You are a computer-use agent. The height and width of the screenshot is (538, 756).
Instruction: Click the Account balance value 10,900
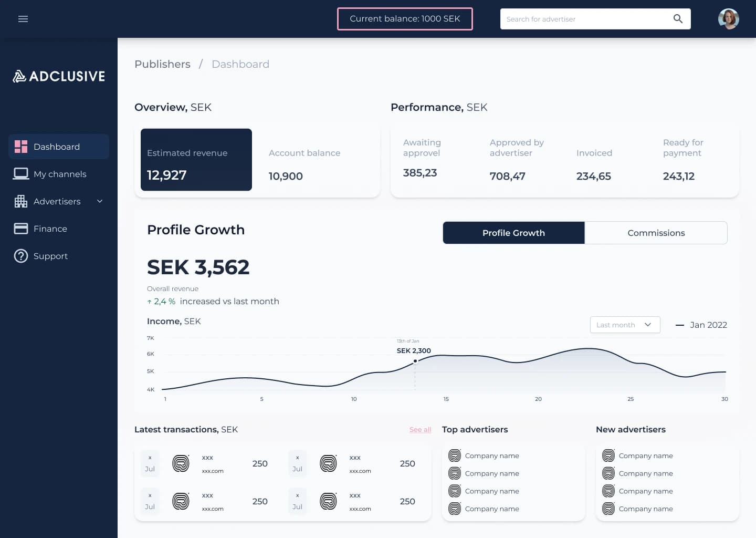286,176
